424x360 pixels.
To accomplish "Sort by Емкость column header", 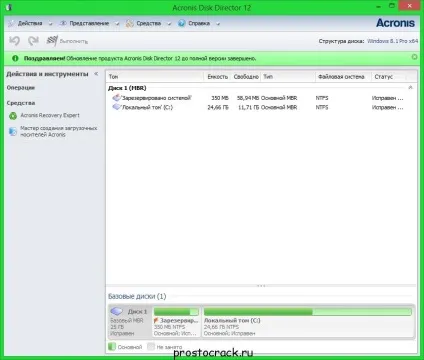I will coord(217,77).
